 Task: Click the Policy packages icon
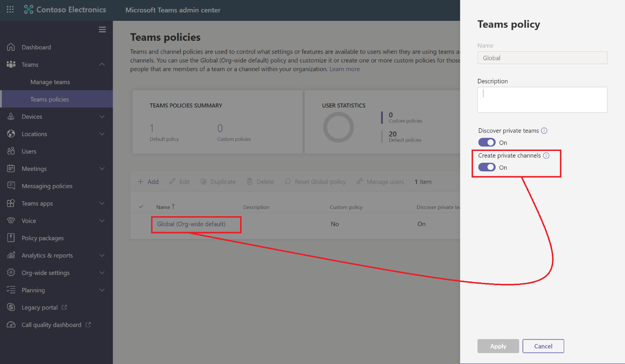pos(11,238)
